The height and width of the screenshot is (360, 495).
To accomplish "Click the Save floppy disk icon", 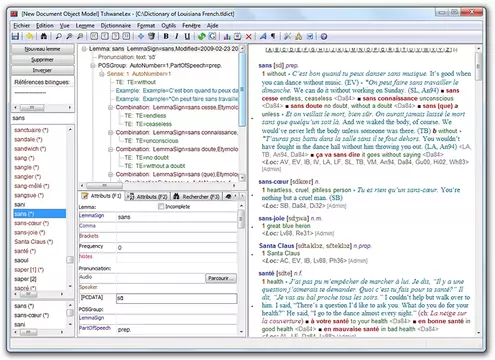I will pyautogui.click(x=15, y=36).
